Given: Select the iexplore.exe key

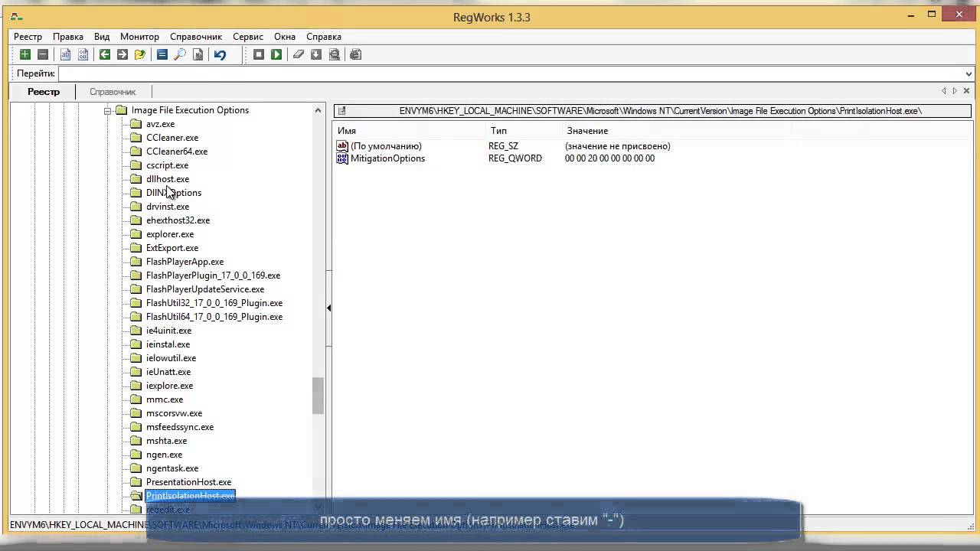Looking at the screenshot, I should pos(169,386).
